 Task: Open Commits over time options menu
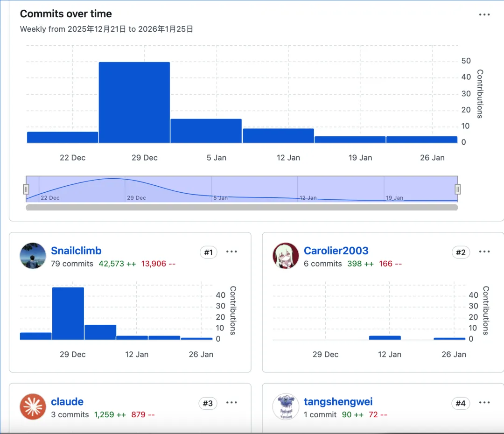point(484,15)
